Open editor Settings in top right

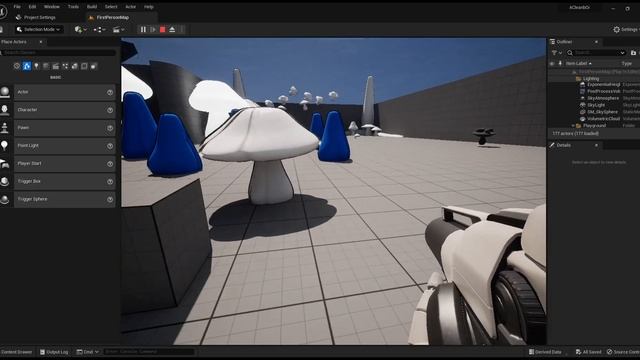626,29
